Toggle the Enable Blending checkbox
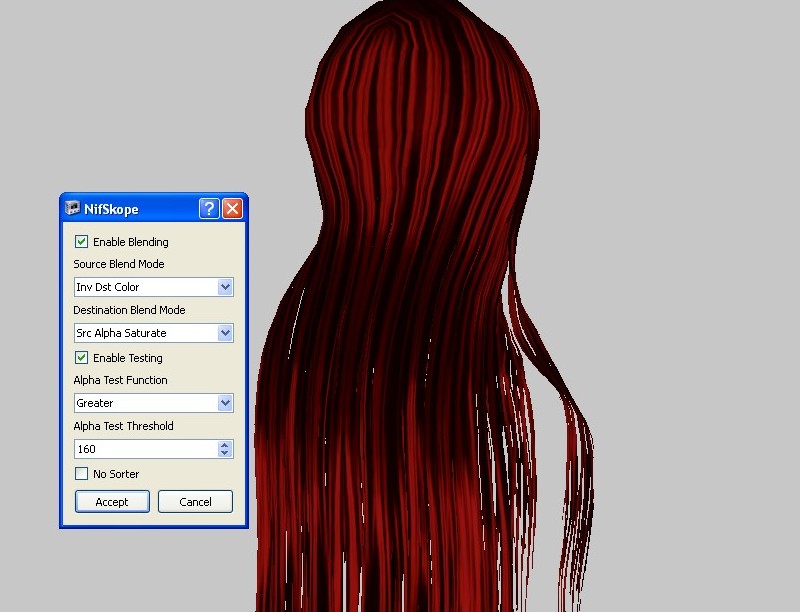The height and width of the screenshot is (612, 800). tap(81, 242)
